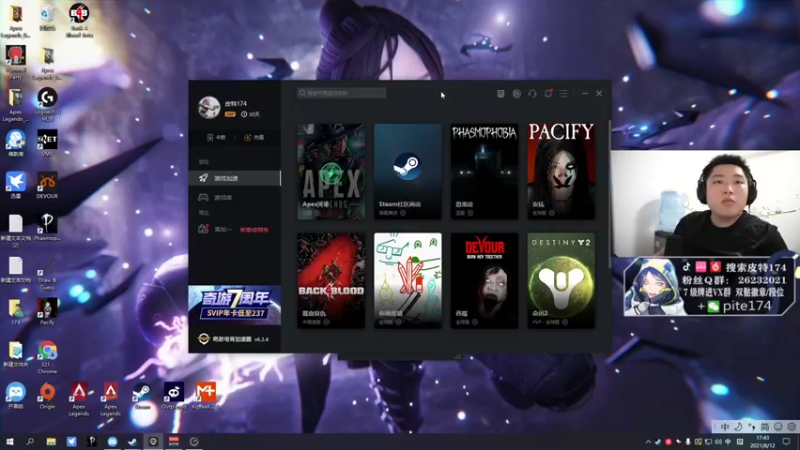This screenshot has width=800, height=450.
Task: Open the Destiny 2 game card
Action: pyautogui.click(x=561, y=281)
